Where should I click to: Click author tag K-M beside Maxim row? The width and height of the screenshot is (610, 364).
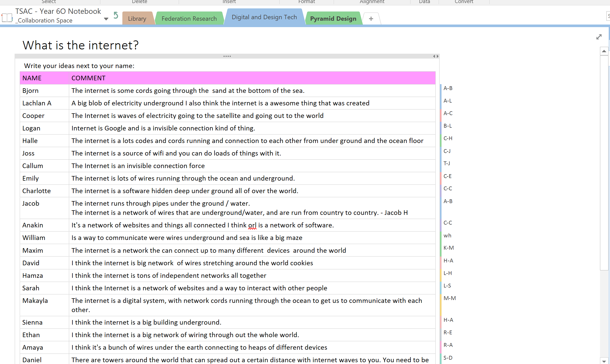[x=449, y=248]
